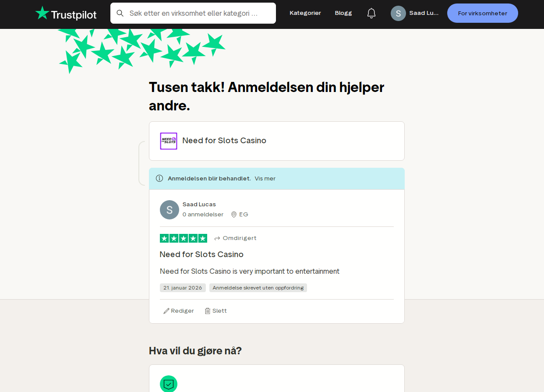Click the 21. januar 2026 date tag
544x392 pixels.
point(183,288)
